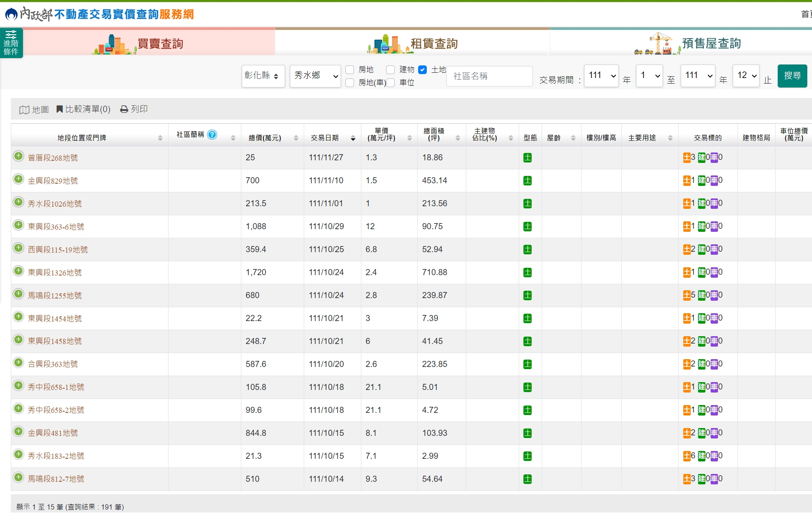Open the 進階條件 advanced filter panel

pyautogui.click(x=10, y=42)
